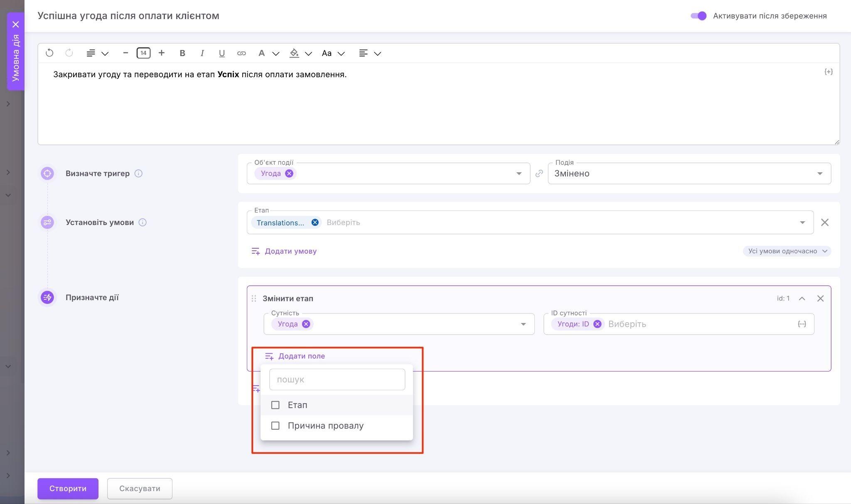
Task: Collapse the Змінити етап action block
Action: [x=802, y=298]
